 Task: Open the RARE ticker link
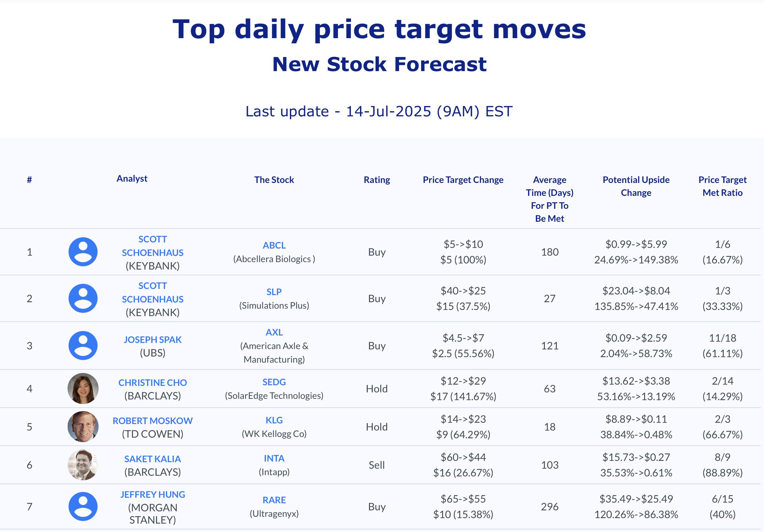(274, 500)
